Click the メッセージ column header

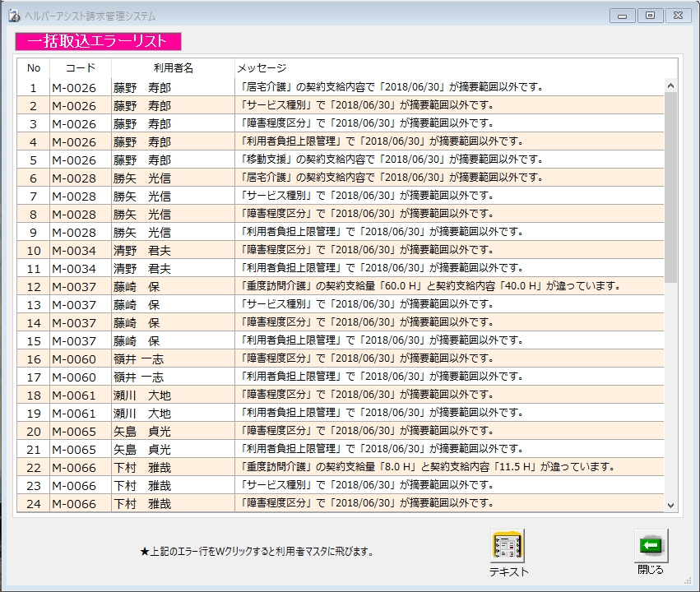coord(262,67)
